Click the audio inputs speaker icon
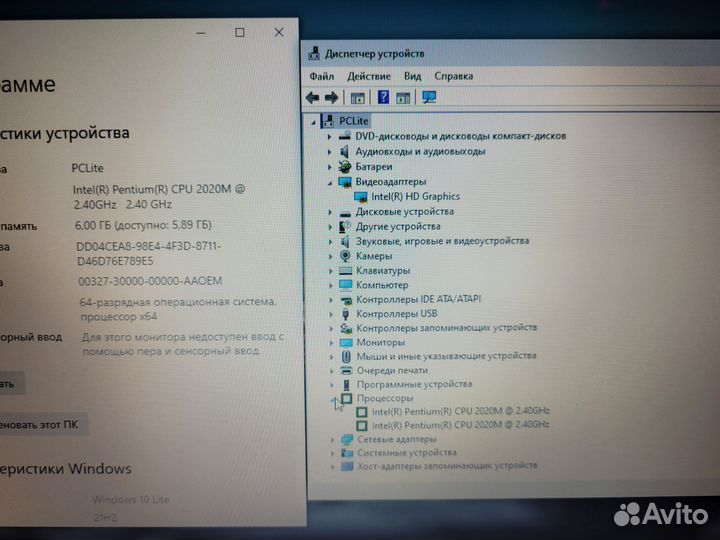Screen dimensions: 720x540 point(344,152)
